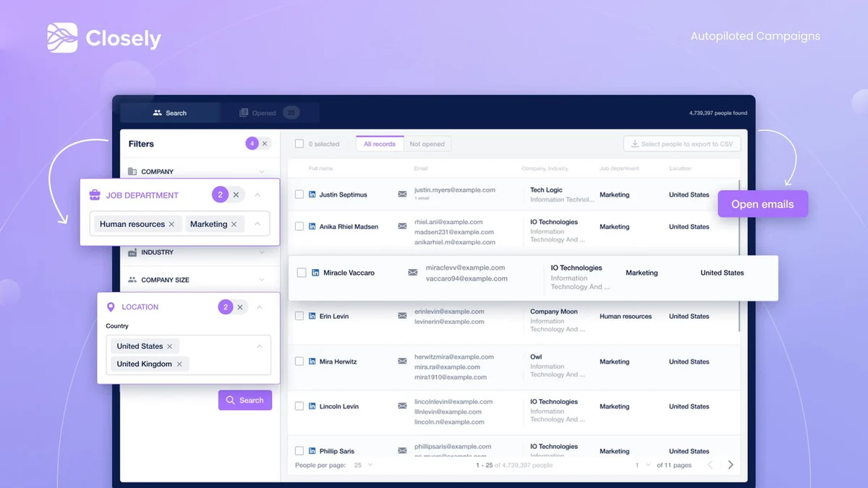Viewport: 868px width, 488px height.
Task: Go to the previous page arrow
Action: point(710,465)
